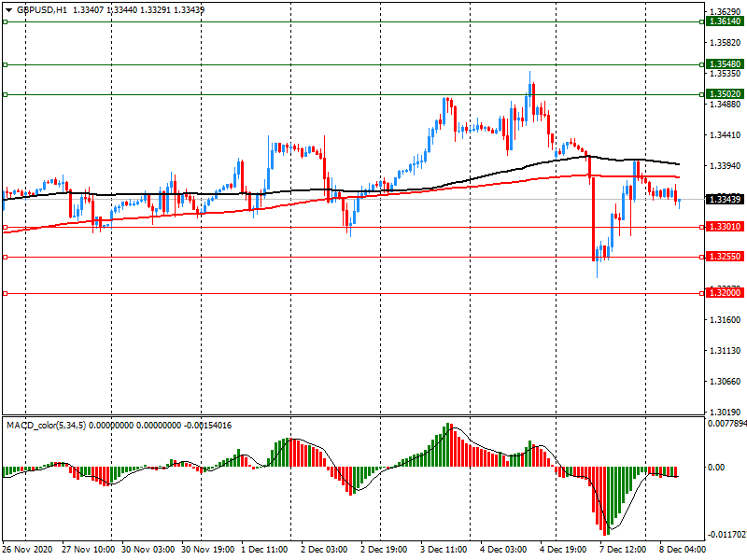Select the green 1.35020 price tag
Viewport: 747px width, 560px height.
[x=725, y=94]
